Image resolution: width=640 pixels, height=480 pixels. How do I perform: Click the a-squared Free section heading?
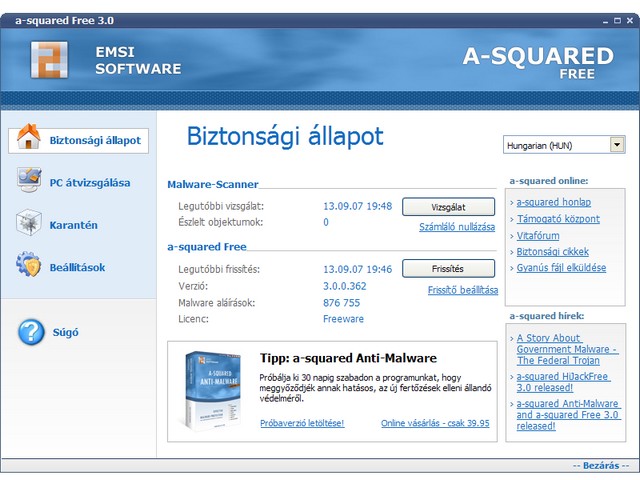click(207, 247)
